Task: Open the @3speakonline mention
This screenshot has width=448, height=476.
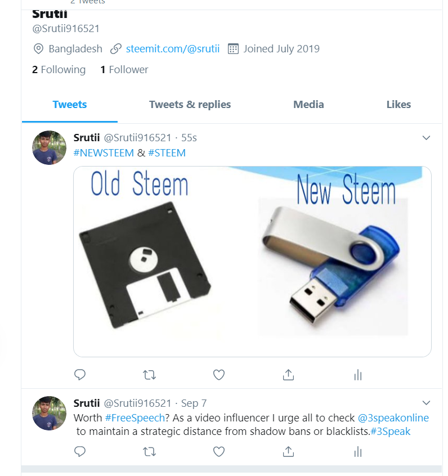Action: (x=393, y=417)
